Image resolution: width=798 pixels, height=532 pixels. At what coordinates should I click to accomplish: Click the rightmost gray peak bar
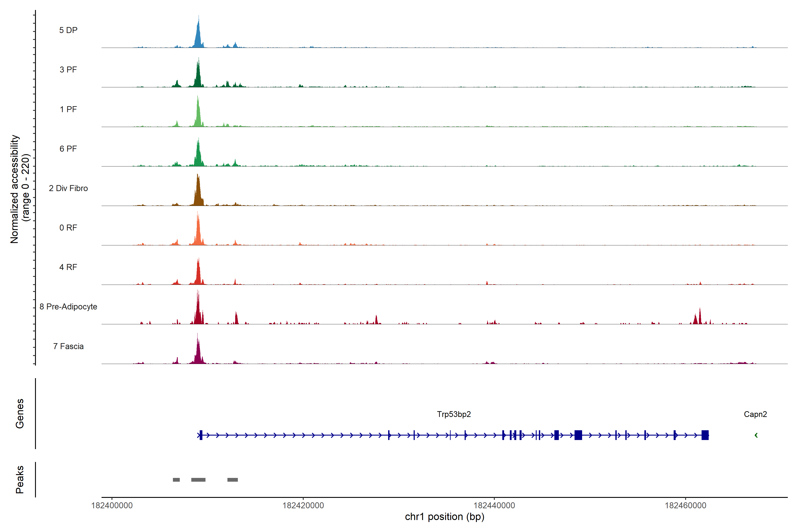coord(232,480)
